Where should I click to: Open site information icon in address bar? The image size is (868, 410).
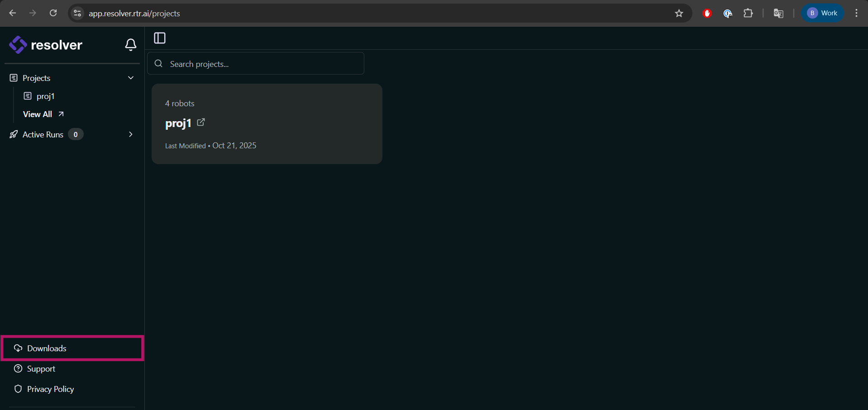tap(77, 13)
